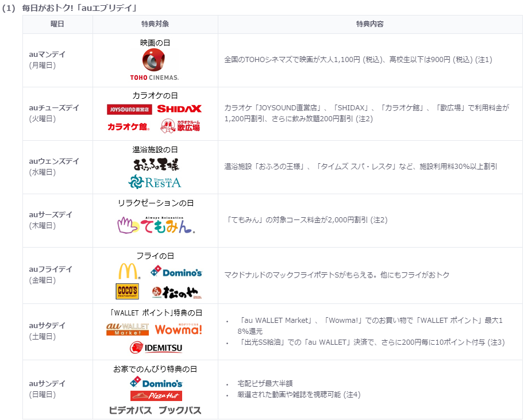Click the Pizza Hut logo
524x420 pixels.
click(156, 396)
